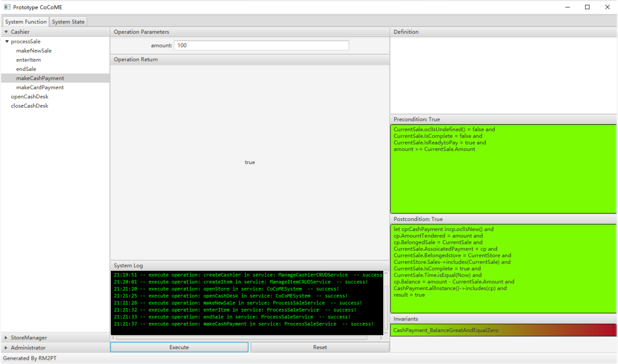Expand the StoreManager panel
Image resolution: width=618 pixels, height=364 pixels.
tap(55, 338)
